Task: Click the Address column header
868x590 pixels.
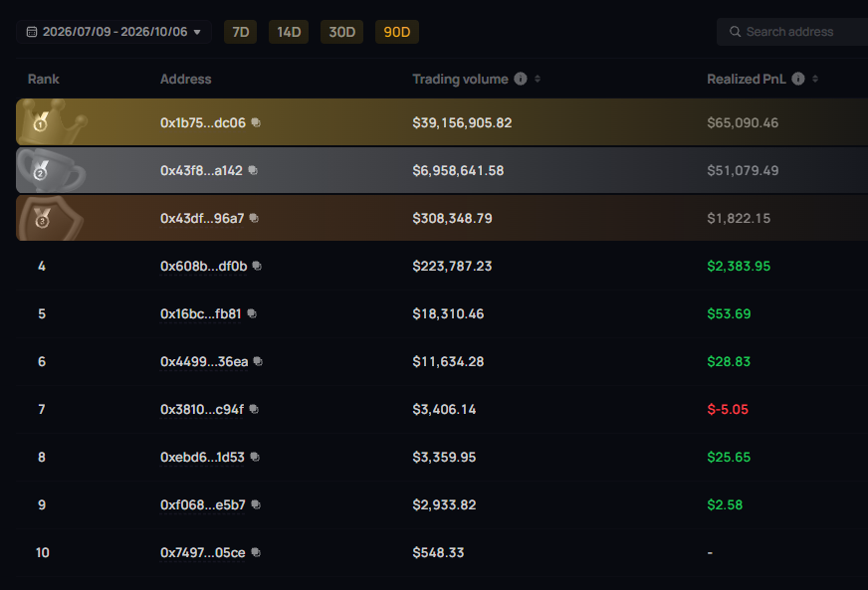Action: (185, 80)
